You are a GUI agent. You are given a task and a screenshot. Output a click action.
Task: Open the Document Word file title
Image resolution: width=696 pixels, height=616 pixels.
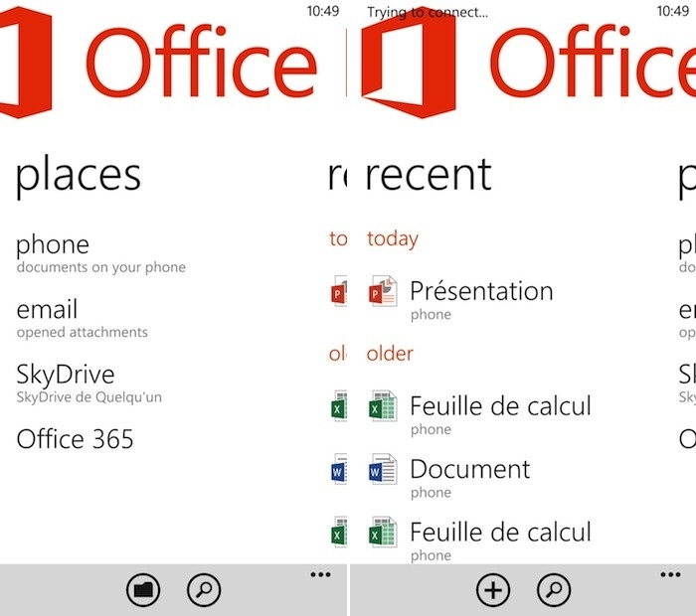point(470,469)
